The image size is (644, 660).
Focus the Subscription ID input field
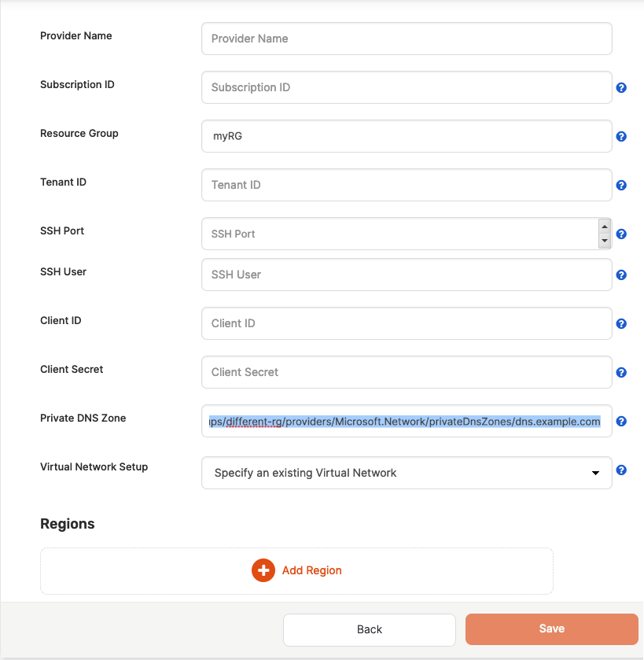tap(407, 87)
